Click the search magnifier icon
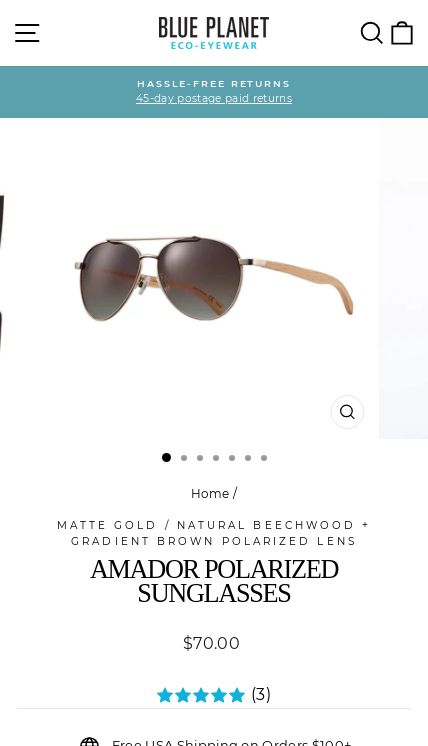The image size is (428, 746). (371, 33)
